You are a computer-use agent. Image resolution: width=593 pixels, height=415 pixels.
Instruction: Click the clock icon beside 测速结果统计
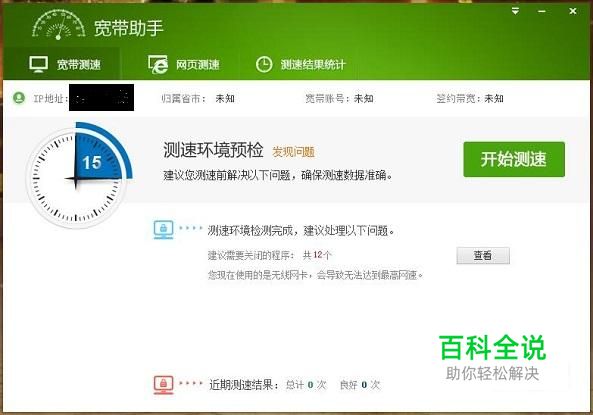264,65
